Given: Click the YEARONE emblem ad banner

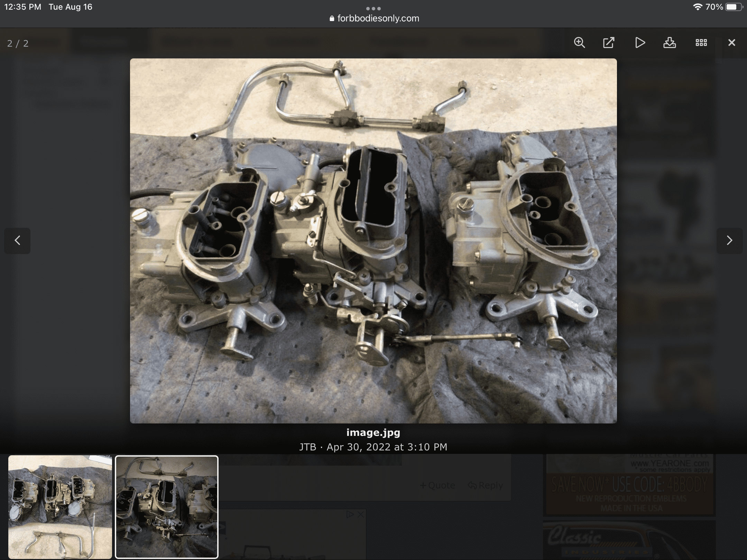Looking at the screenshot, I should 629,485.
